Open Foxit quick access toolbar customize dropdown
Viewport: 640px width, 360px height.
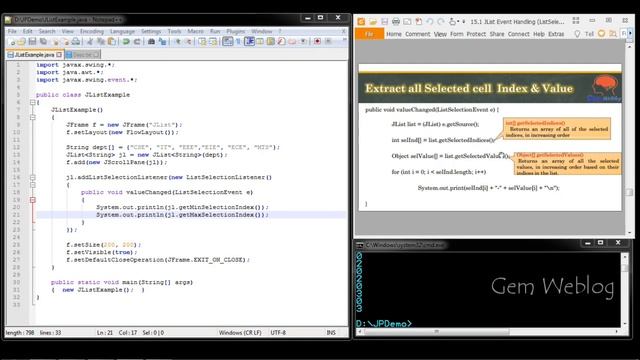pyautogui.click(x=464, y=21)
